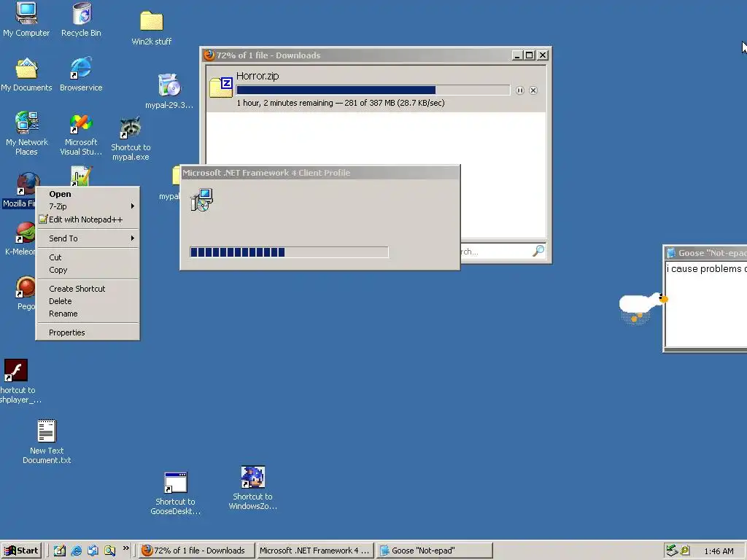
Task: Choose Edit with Notepad++ in context menu
Action: (88, 219)
